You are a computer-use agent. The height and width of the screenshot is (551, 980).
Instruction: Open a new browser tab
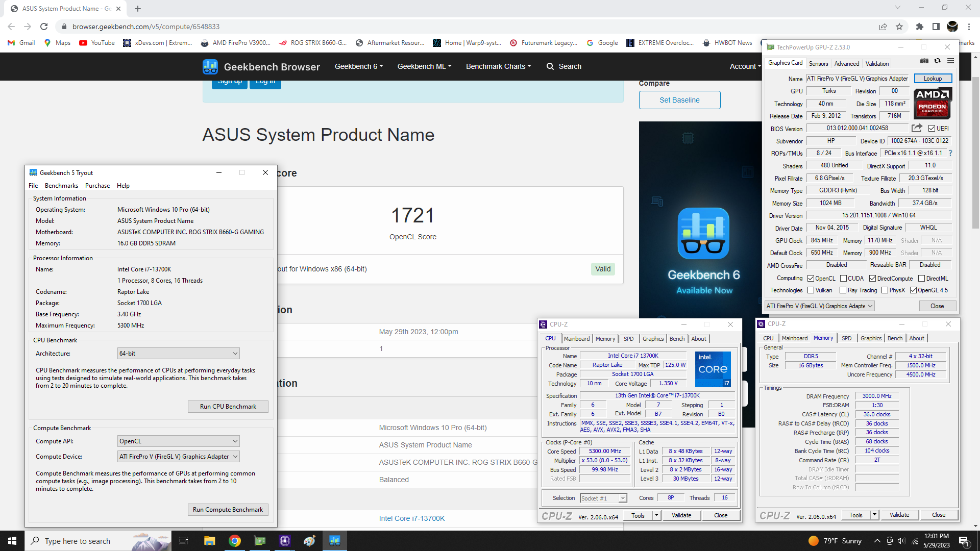138,9
